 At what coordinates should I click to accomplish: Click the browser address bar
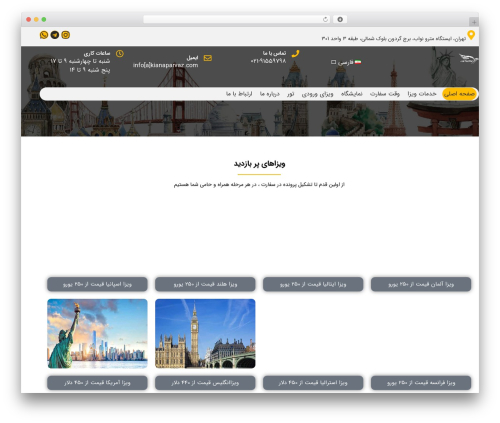(237, 19)
